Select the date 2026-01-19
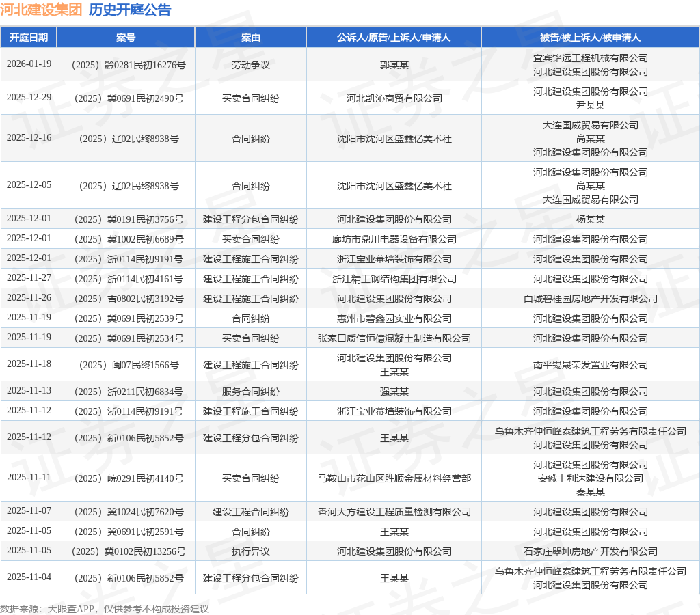 point(29,64)
